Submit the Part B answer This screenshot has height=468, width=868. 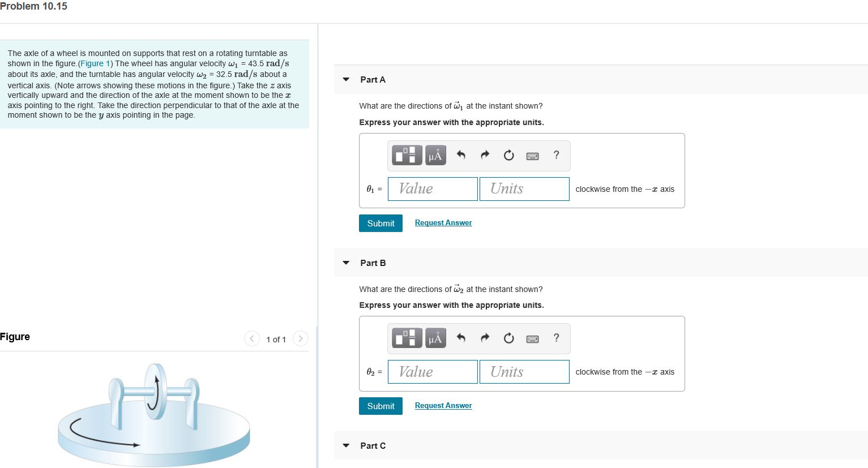pos(380,406)
